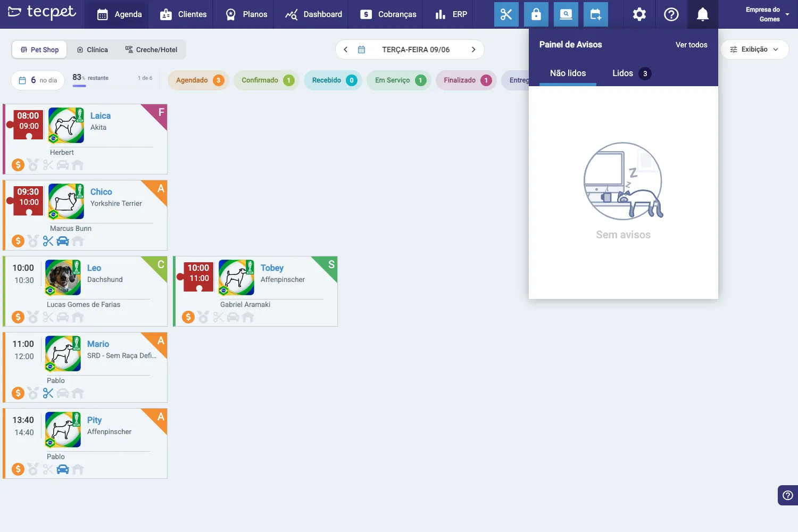The height and width of the screenshot is (532, 798).
Task: Switch to the Pet Shop tab
Action: click(39, 49)
